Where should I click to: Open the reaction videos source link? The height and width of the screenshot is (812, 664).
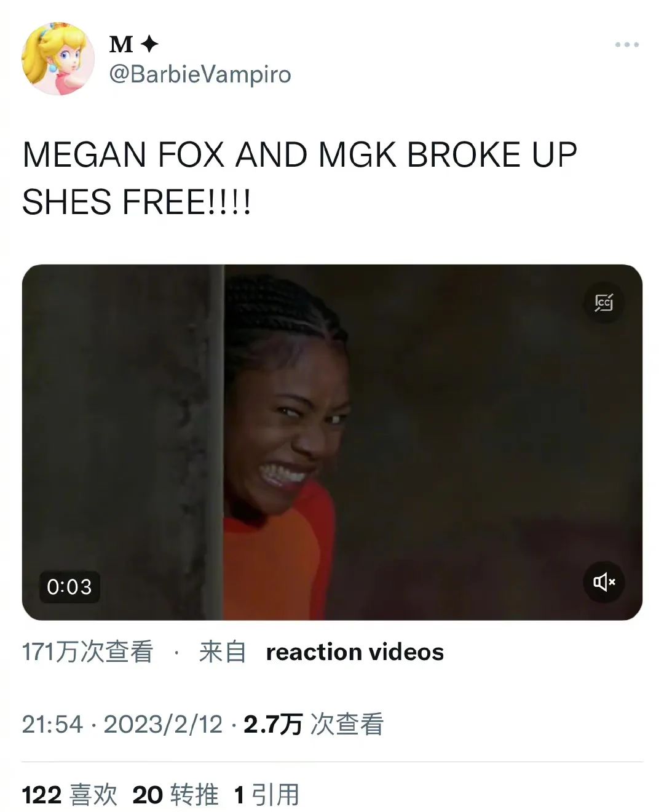tap(355, 652)
